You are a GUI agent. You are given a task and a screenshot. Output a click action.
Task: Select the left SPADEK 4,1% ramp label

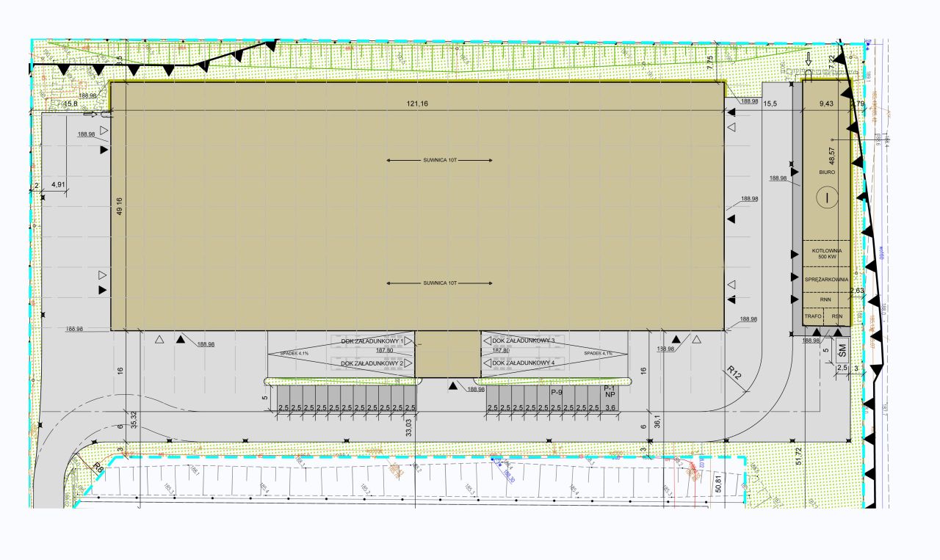point(294,353)
